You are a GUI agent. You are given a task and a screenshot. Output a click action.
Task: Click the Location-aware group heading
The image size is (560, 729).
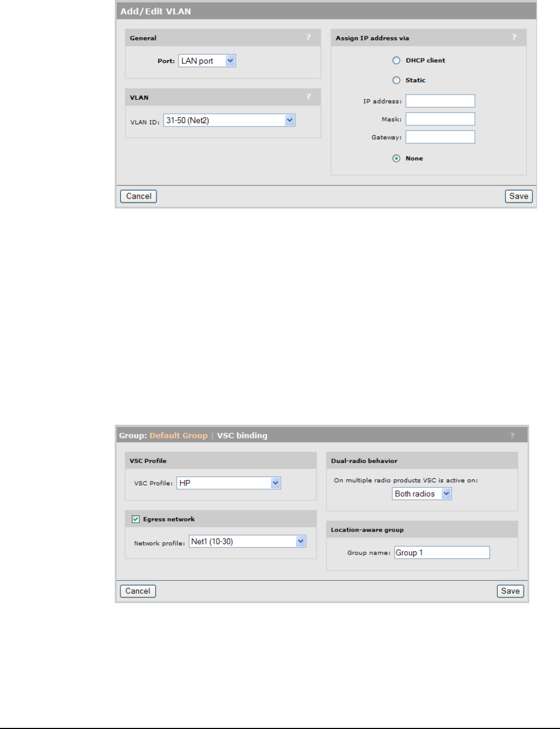[x=367, y=530]
